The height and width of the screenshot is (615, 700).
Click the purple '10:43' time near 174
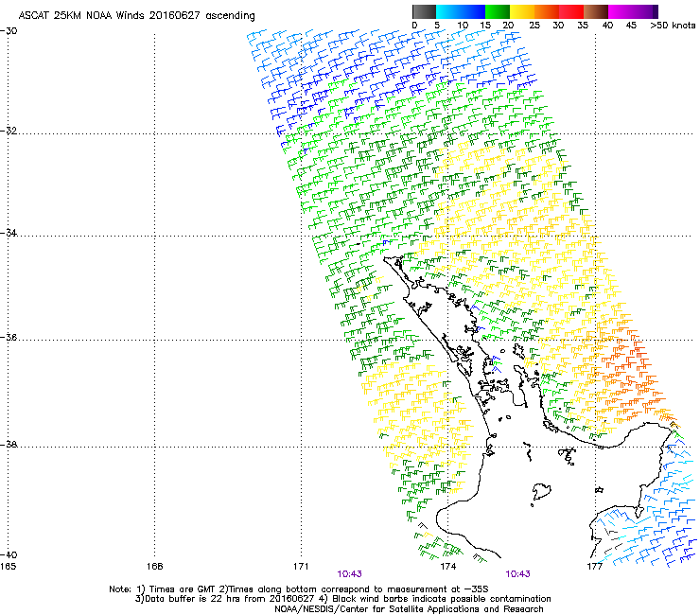point(517,574)
